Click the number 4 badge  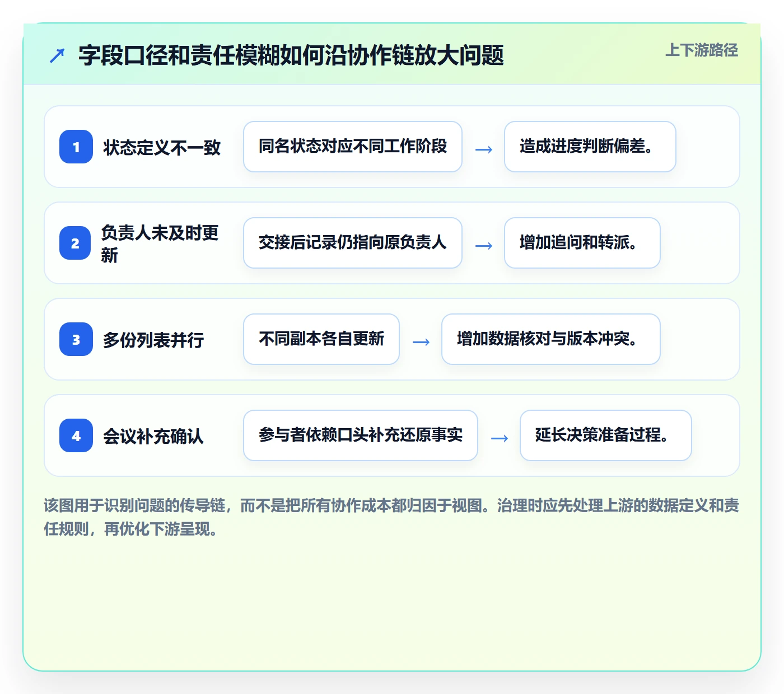pos(76,435)
